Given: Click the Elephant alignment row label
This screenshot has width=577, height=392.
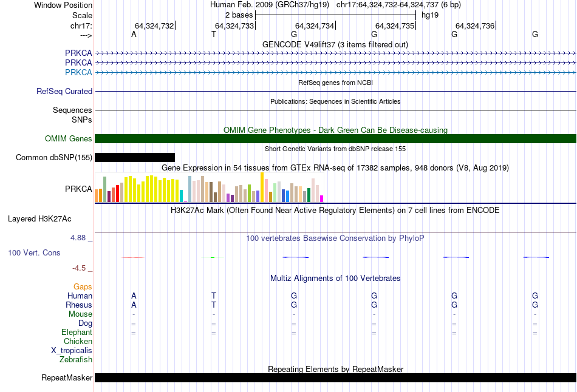Looking at the screenshot, I should (x=77, y=332).
